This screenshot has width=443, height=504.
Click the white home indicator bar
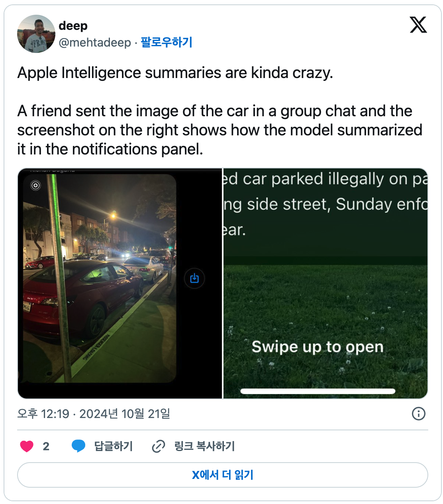click(318, 391)
